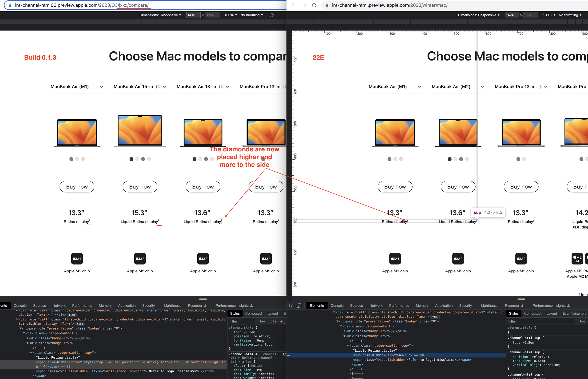Click the plus icon for new style rule

pos(282,321)
